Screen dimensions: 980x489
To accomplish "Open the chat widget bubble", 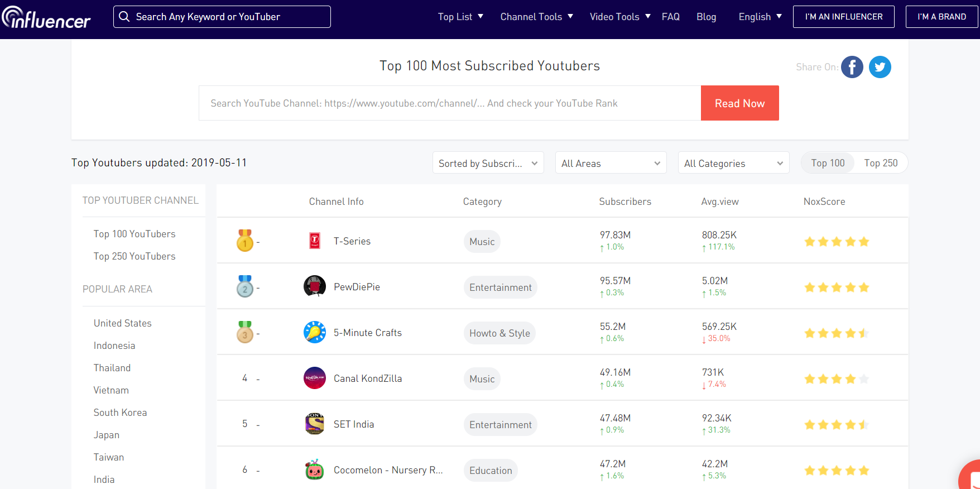I will (x=970, y=476).
